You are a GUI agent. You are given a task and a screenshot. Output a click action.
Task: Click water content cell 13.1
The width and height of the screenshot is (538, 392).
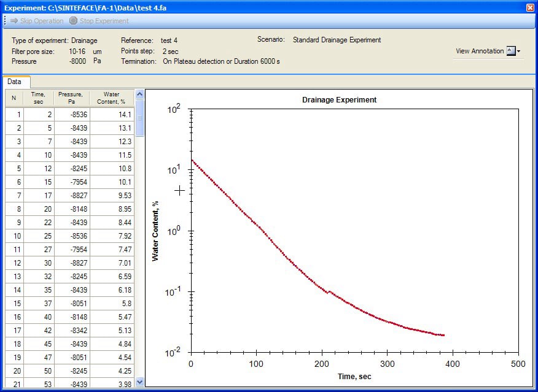[x=112, y=128]
